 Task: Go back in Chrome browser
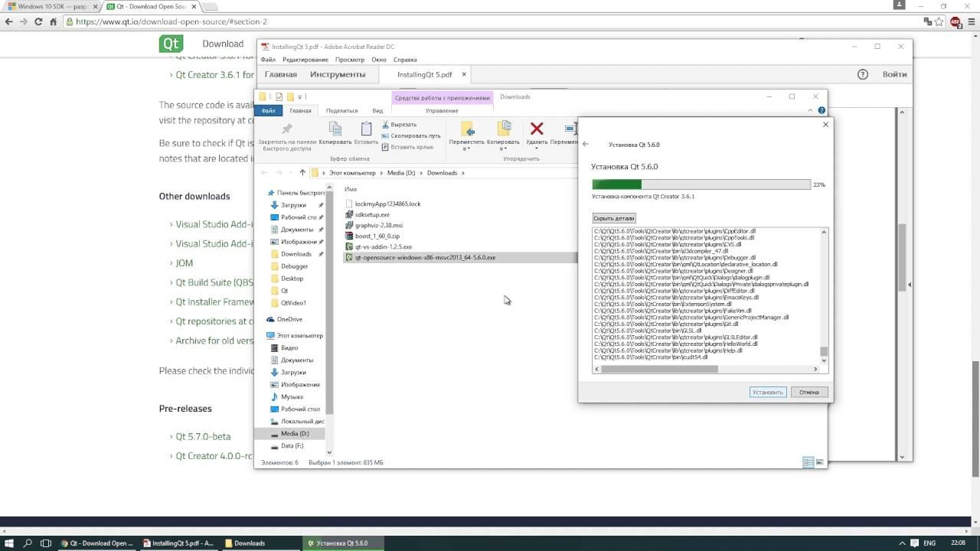point(8,21)
